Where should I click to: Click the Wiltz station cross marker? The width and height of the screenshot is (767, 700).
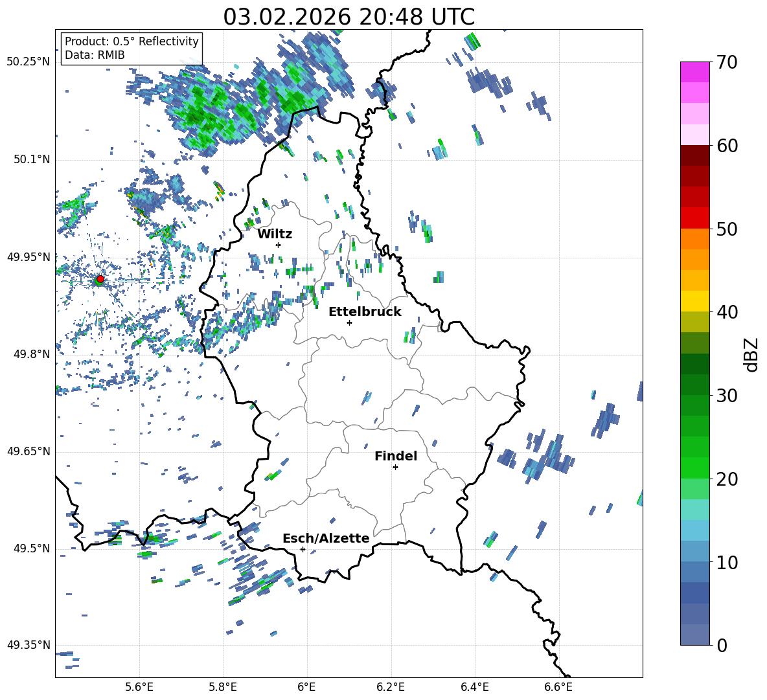[278, 245]
